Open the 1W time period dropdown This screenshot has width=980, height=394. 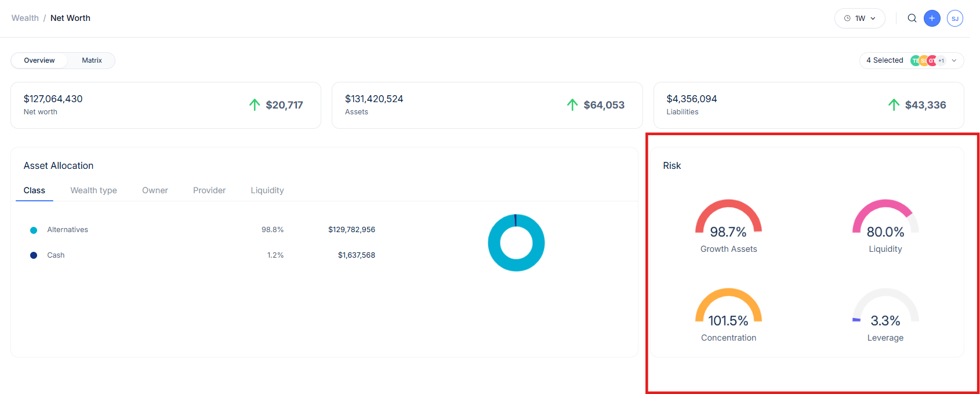coord(860,19)
